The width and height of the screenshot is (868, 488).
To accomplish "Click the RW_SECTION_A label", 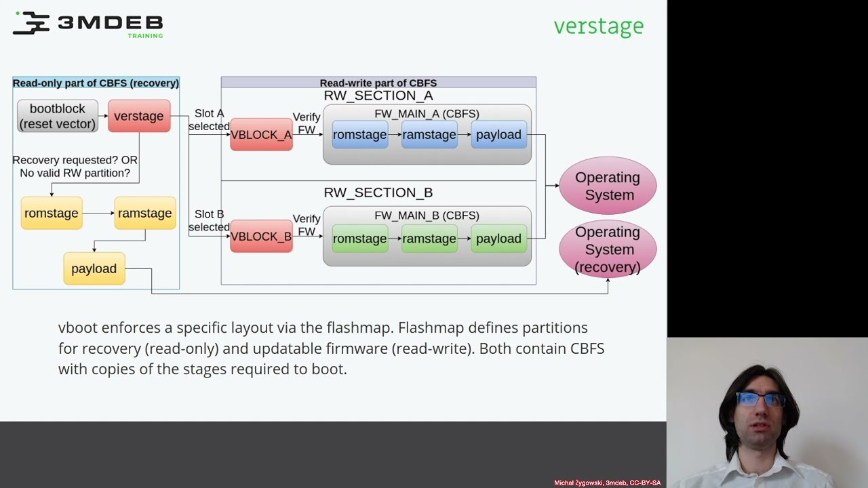I will pyautogui.click(x=378, y=96).
